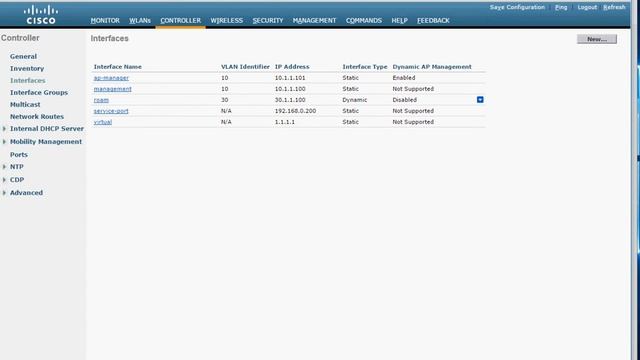Click the Logout link
The height and width of the screenshot is (360, 640).
pos(587,7)
